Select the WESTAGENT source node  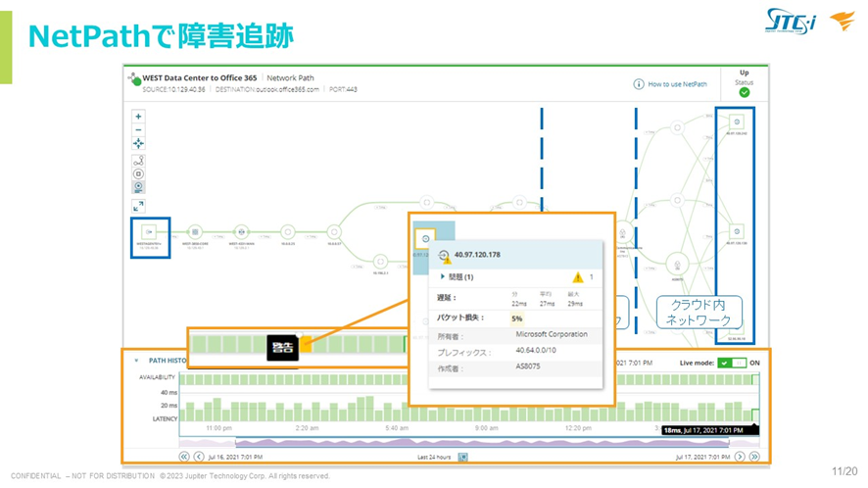149,232
